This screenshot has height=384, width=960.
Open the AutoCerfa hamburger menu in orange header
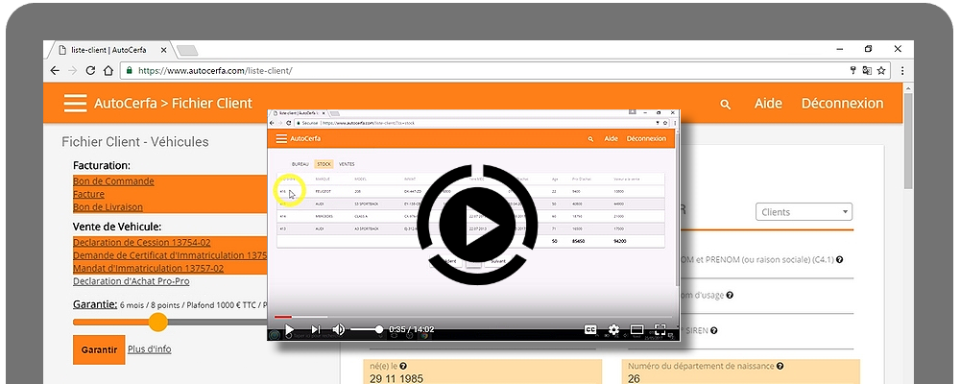coord(75,103)
